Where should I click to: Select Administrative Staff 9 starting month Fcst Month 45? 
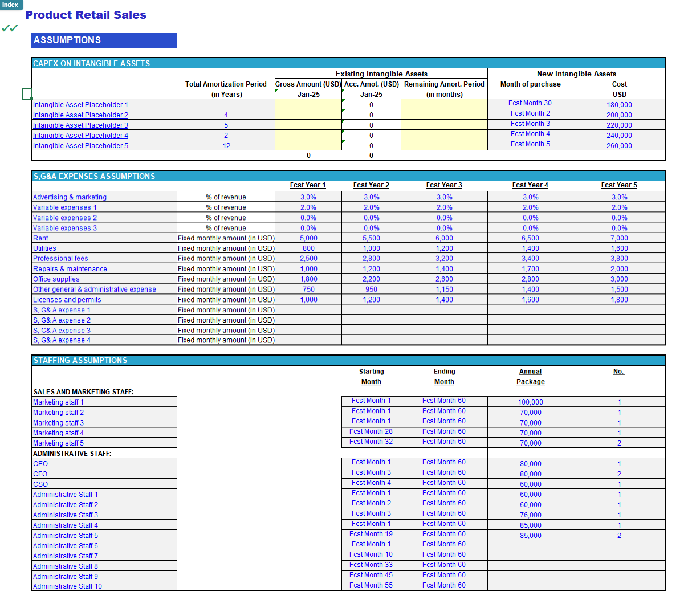[371, 575]
